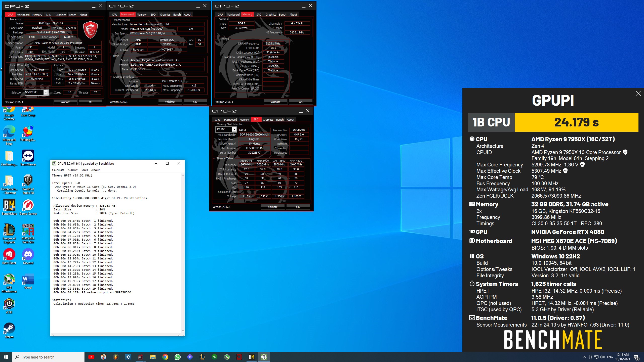Screen dimensions: 644x362
Task: Open Memory tab in the SPD CPU-Z window
Action: coord(244,120)
